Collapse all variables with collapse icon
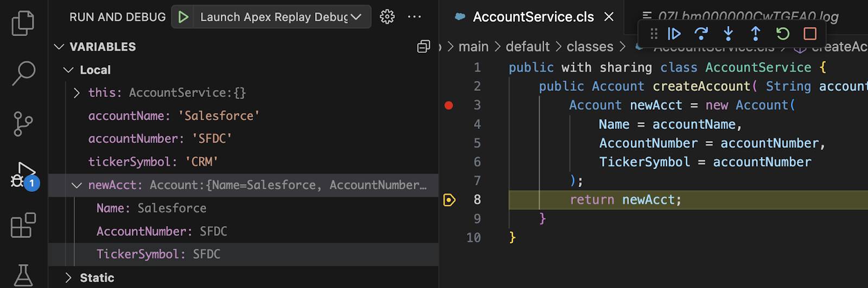 [424, 47]
